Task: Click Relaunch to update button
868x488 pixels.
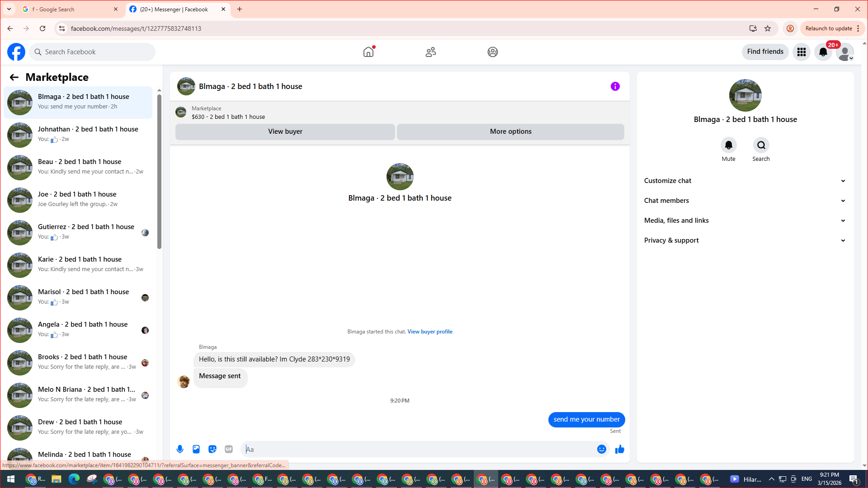Action: pos(828,28)
